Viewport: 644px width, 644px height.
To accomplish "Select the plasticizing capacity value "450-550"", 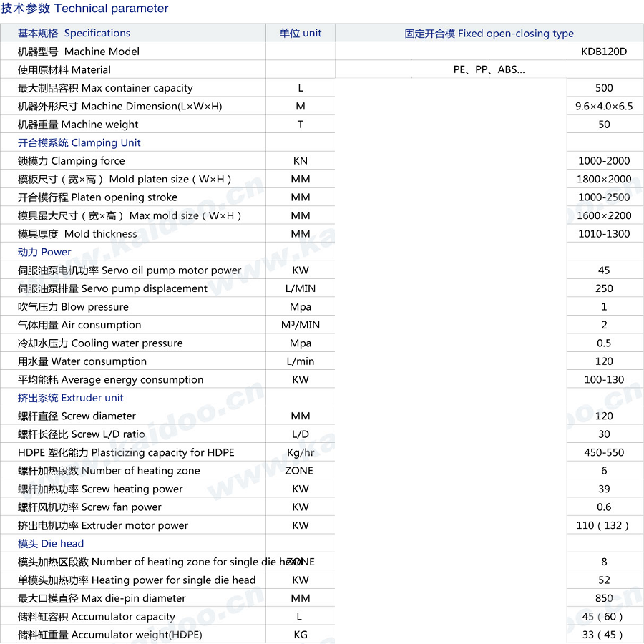I will coord(604,453).
